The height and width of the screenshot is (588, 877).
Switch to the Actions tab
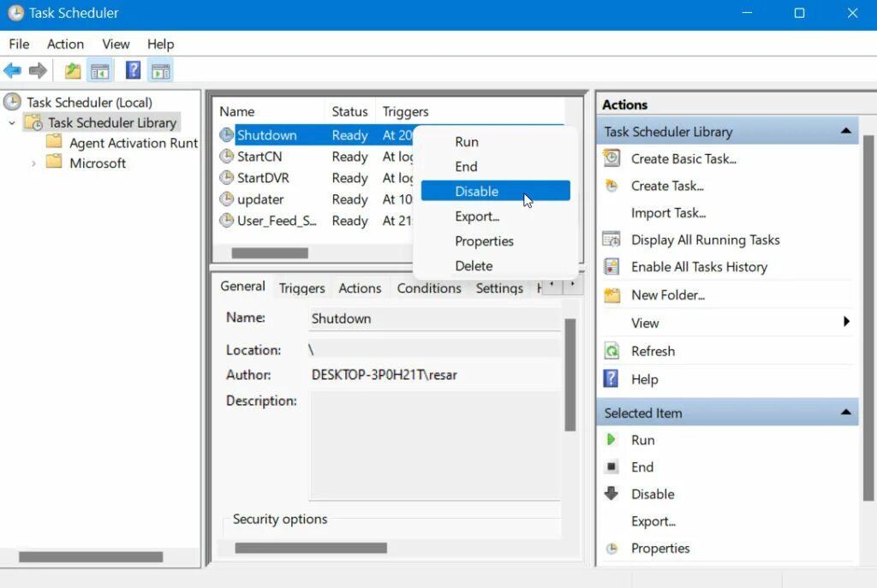360,288
